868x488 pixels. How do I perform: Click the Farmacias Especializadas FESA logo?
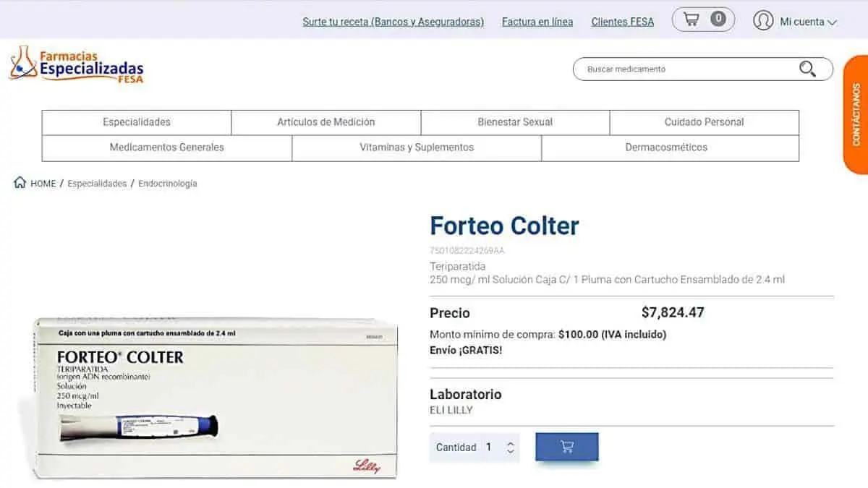tap(76, 65)
